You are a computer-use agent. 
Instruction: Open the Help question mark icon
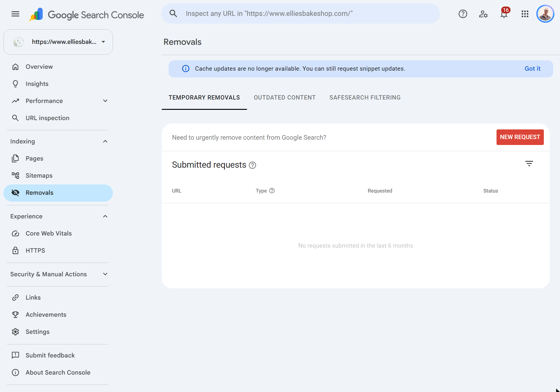(463, 14)
